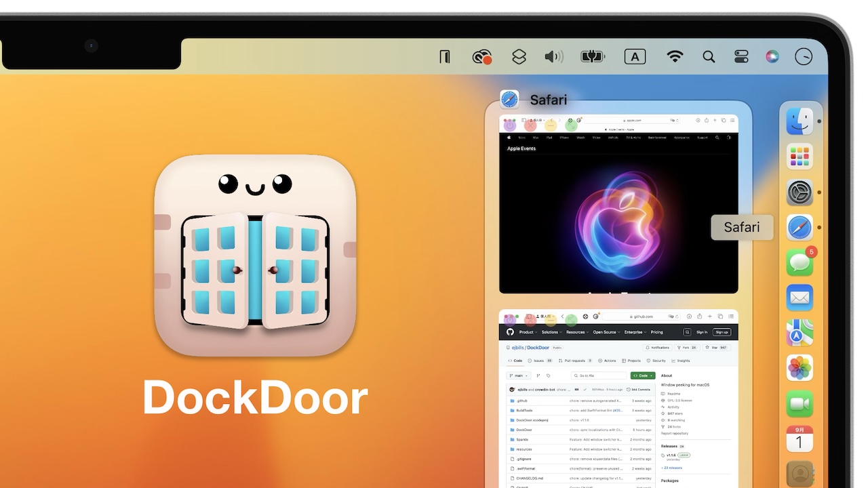Open System Settings from the Dock
The width and height of the screenshot is (868, 488).
click(800, 192)
